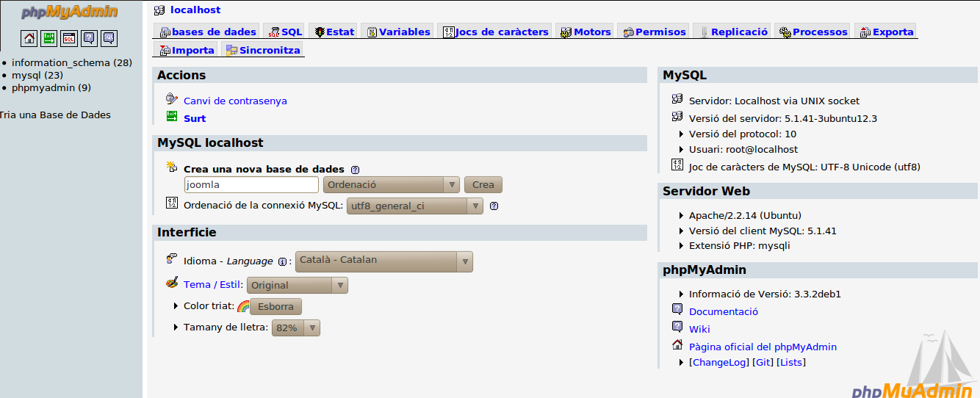
Task: Open the question mark documentation icon in the sidebar
Action: point(89,38)
